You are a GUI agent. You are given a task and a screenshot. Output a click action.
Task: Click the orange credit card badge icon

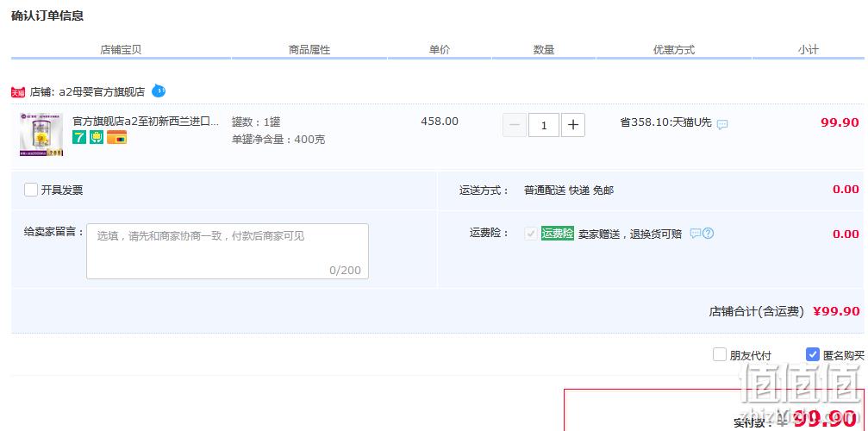pyautogui.click(x=117, y=137)
